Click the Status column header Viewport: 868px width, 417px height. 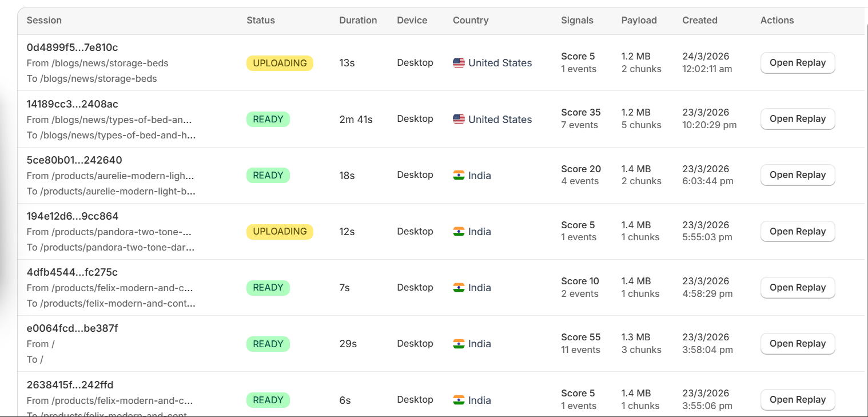point(261,20)
